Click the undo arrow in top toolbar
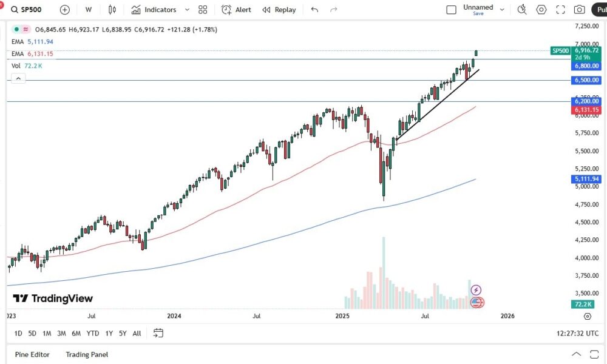 click(x=314, y=10)
